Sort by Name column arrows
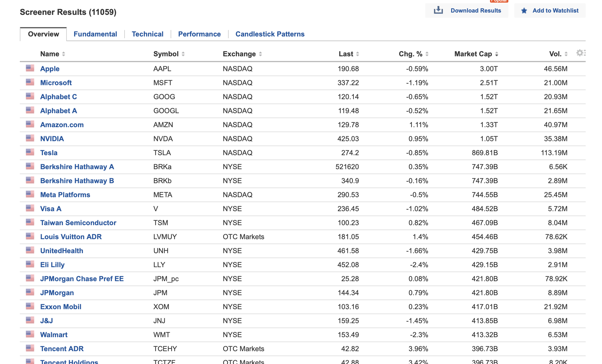The width and height of the screenshot is (602, 364). pyautogui.click(x=64, y=54)
